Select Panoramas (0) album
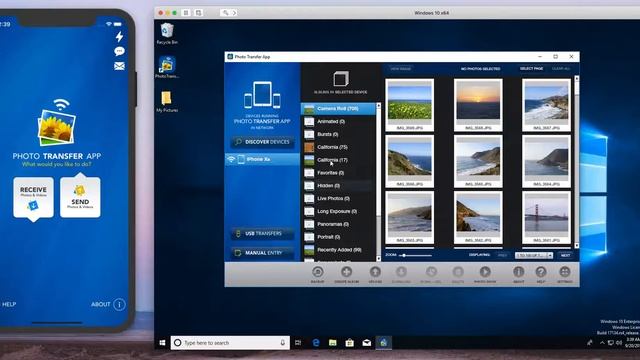Screen dimensions: 640x360 [338, 224]
